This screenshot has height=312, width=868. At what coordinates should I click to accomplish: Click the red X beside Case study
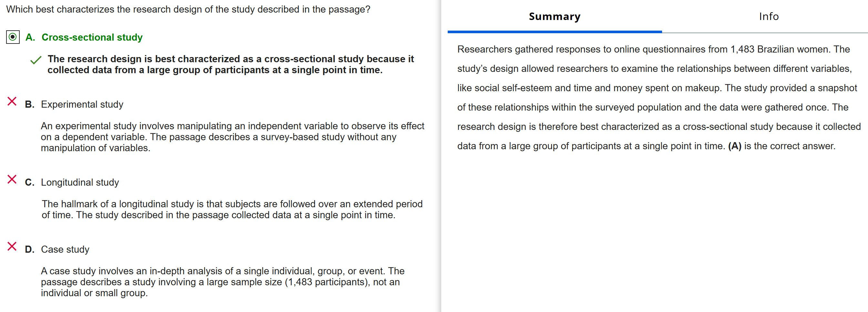(12, 246)
